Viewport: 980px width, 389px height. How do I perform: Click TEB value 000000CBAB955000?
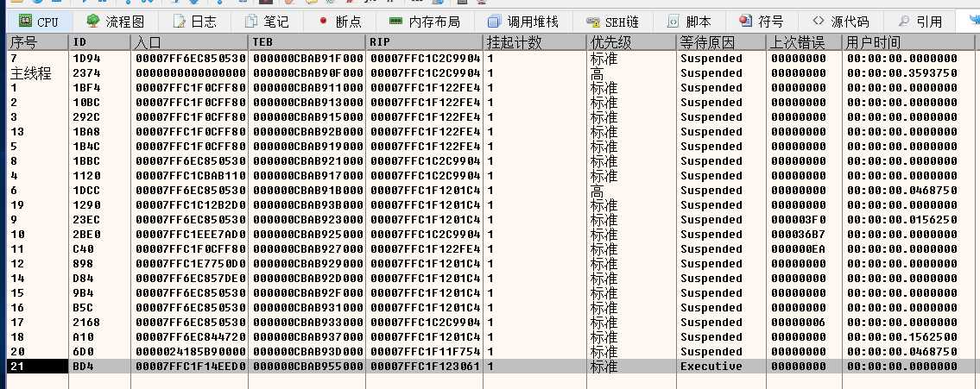click(x=308, y=367)
